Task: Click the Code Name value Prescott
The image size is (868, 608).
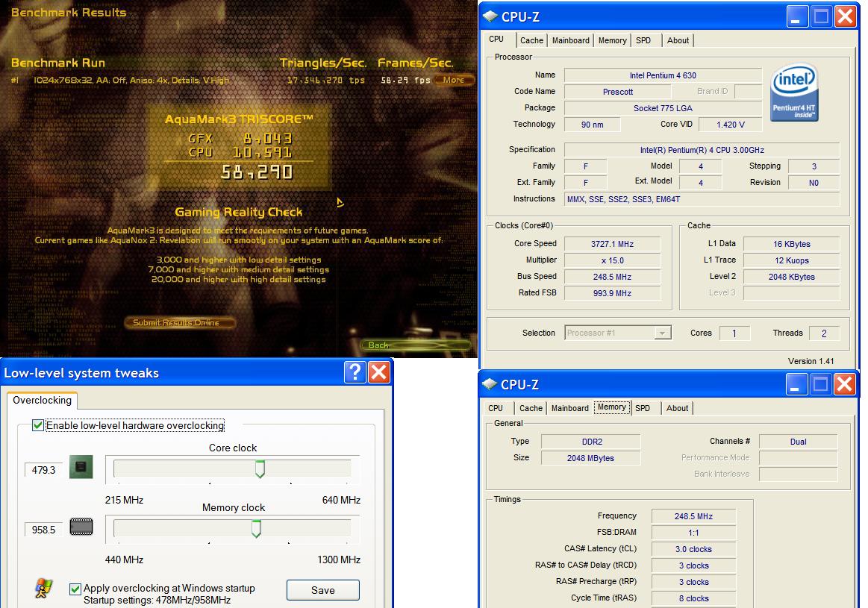Action: pyautogui.click(x=618, y=92)
